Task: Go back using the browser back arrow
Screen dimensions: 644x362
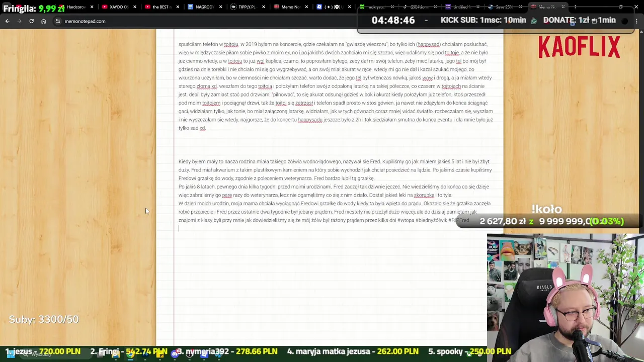Action: 7,21
